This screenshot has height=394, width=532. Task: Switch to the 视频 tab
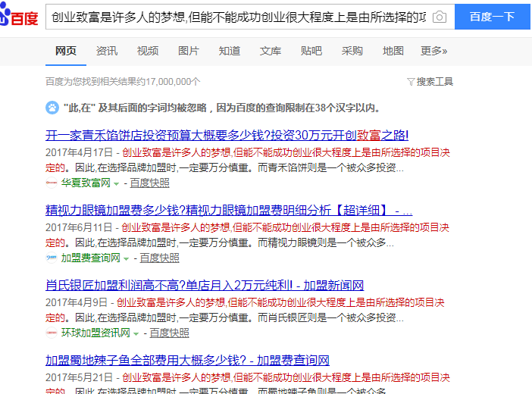pyautogui.click(x=148, y=51)
